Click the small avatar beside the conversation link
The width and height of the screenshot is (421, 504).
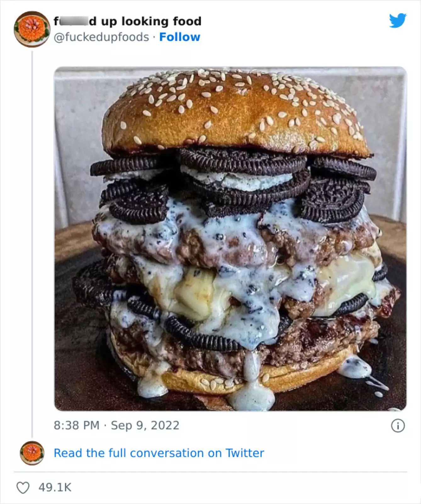(x=32, y=453)
